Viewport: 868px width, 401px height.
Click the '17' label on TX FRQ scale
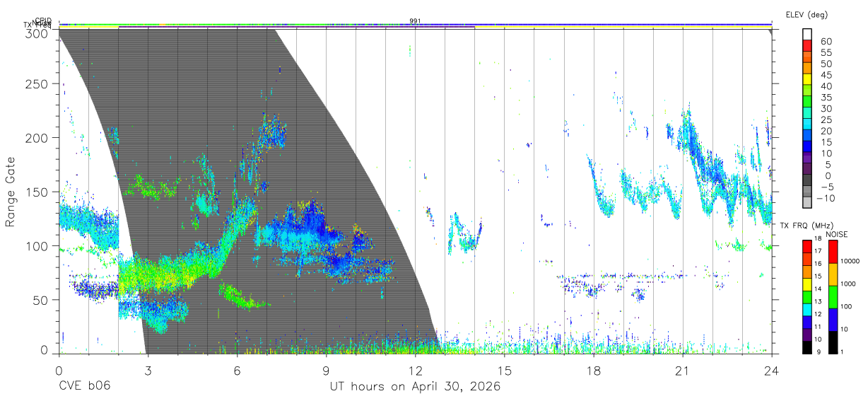click(817, 251)
